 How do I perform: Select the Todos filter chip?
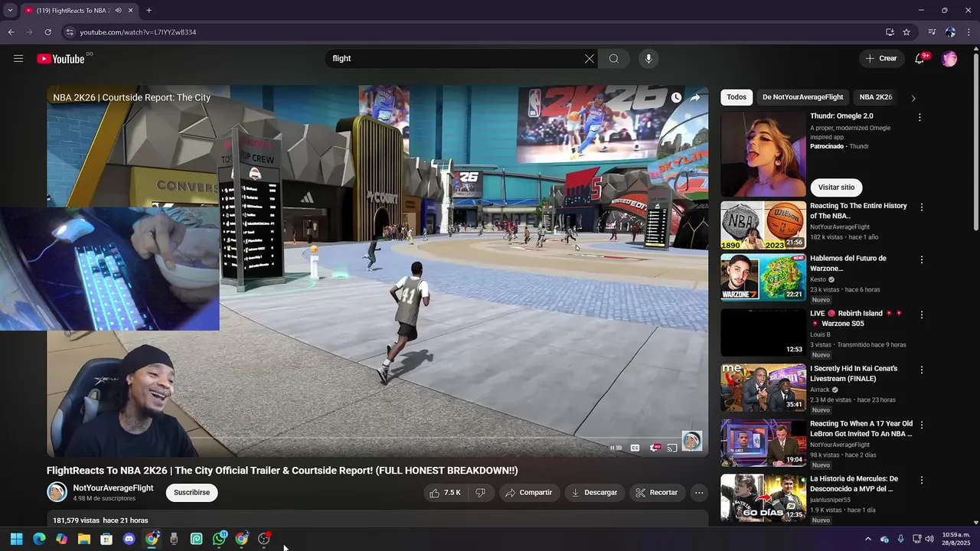click(737, 97)
